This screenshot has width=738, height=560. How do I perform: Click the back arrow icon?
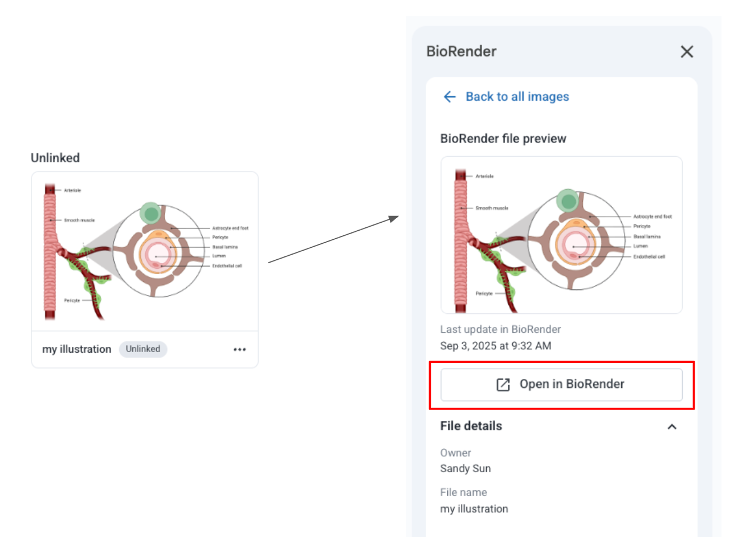point(450,97)
